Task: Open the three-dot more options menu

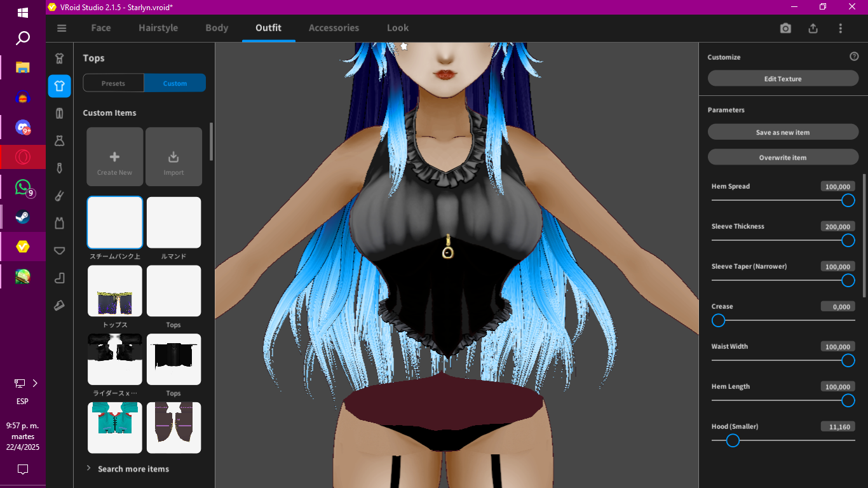Action: pos(841,28)
